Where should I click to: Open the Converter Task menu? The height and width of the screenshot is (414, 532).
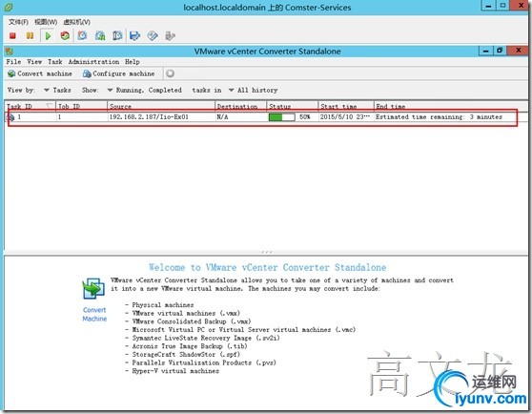click(55, 61)
